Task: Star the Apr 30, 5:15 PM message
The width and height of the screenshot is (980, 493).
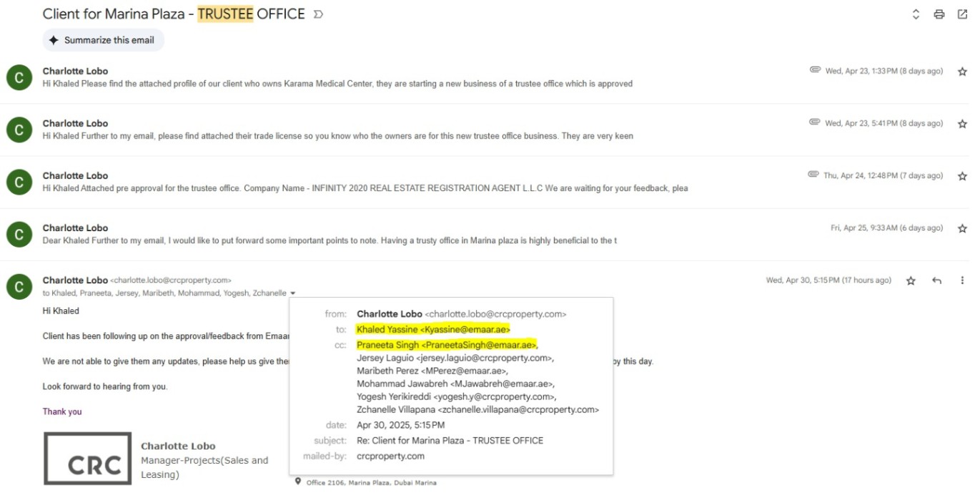Action: pyautogui.click(x=911, y=280)
